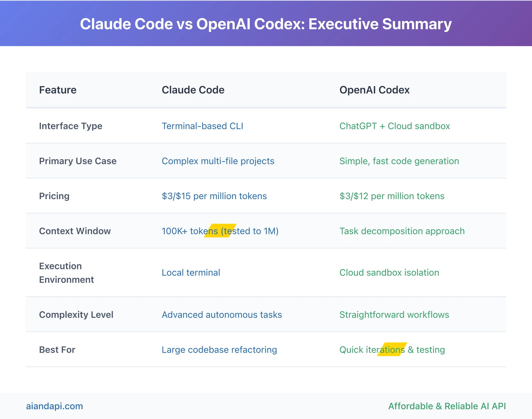
Task: Click 'Cloud sandbox isolation' cell
Action: tap(389, 273)
